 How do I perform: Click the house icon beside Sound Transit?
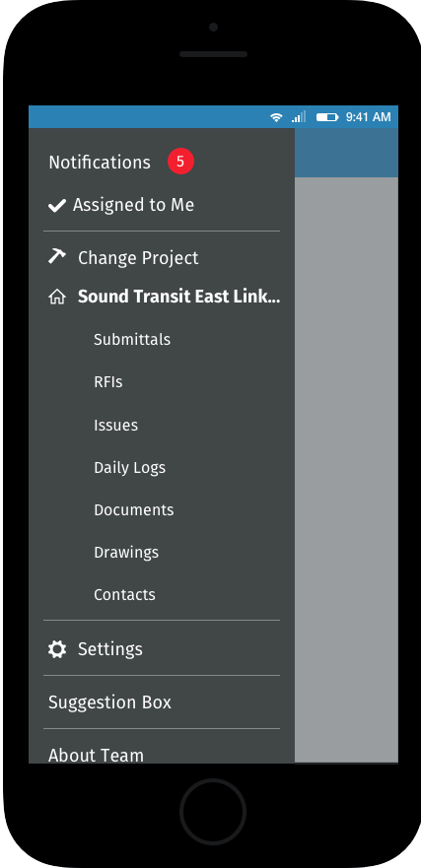tap(57, 298)
